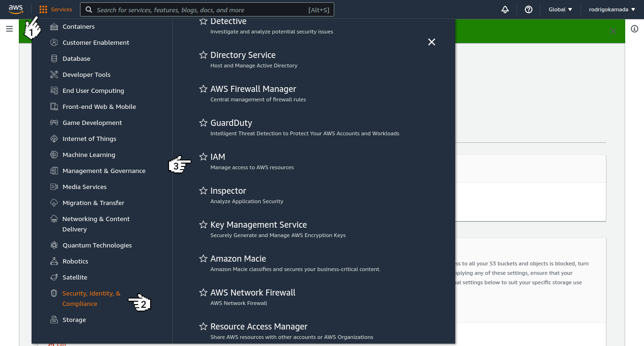The image size is (644, 346).
Task: Toggle the favorite star next to IAM
Action: [x=203, y=157]
